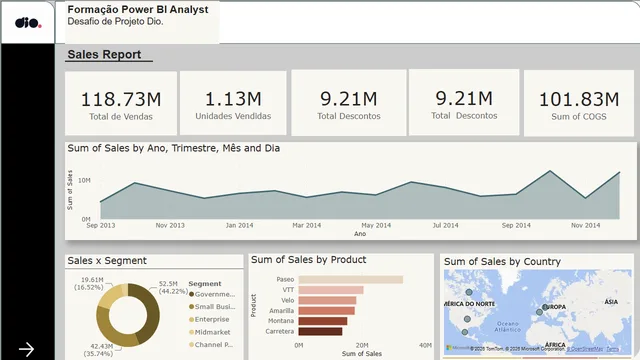Viewport: 640px width, 360px height.
Task: Click the 118.73M sales value
Action: [121, 100]
